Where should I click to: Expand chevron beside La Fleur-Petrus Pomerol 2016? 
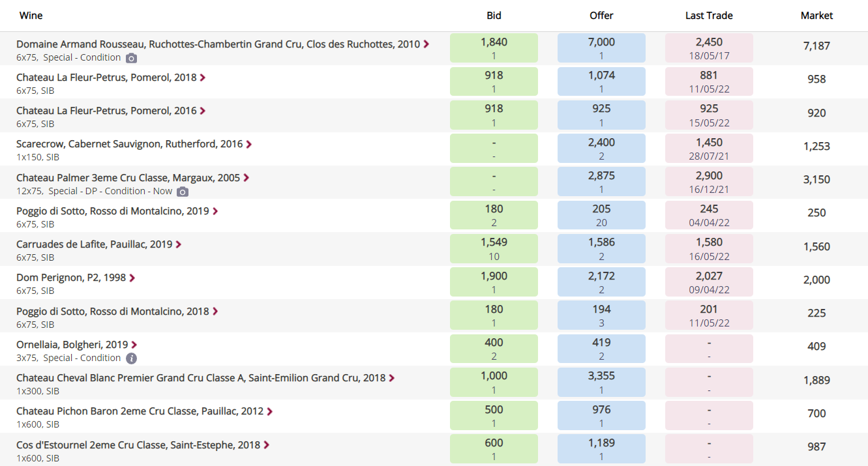pyautogui.click(x=203, y=111)
